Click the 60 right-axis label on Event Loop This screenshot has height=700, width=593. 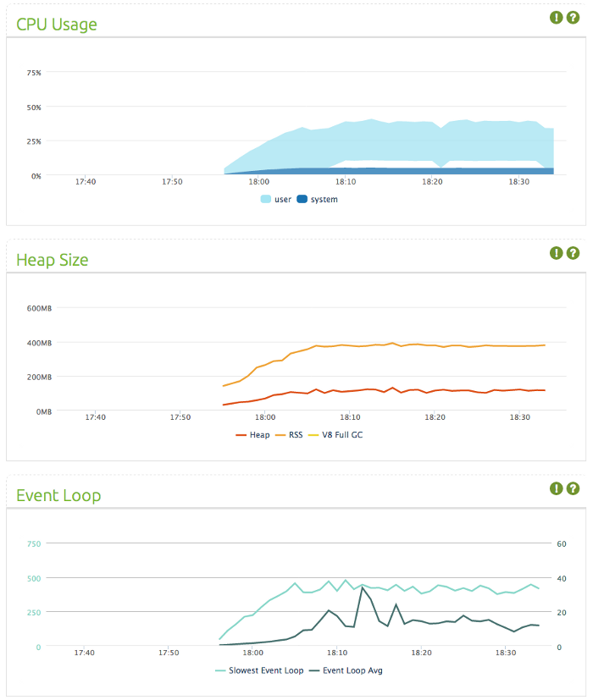coord(562,543)
